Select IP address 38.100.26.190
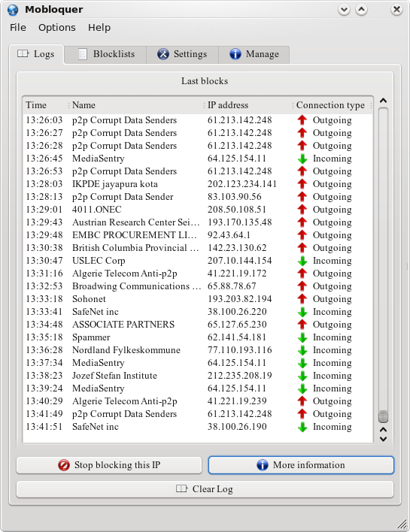The image size is (410, 532). coord(237,427)
